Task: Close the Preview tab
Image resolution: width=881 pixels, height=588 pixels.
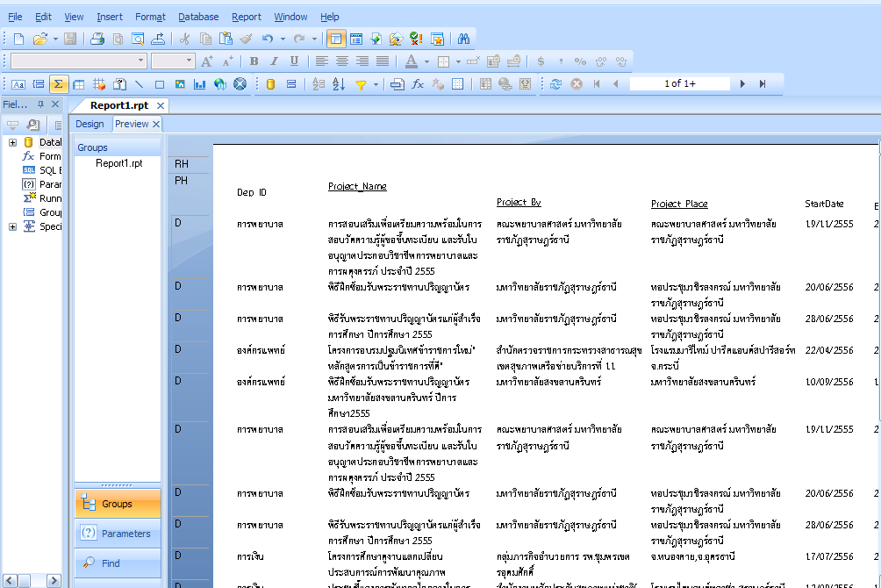Action: 156,124
